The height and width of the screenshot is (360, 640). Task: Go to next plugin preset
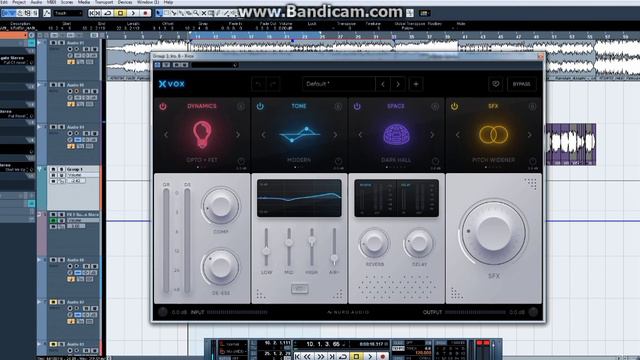click(x=398, y=84)
